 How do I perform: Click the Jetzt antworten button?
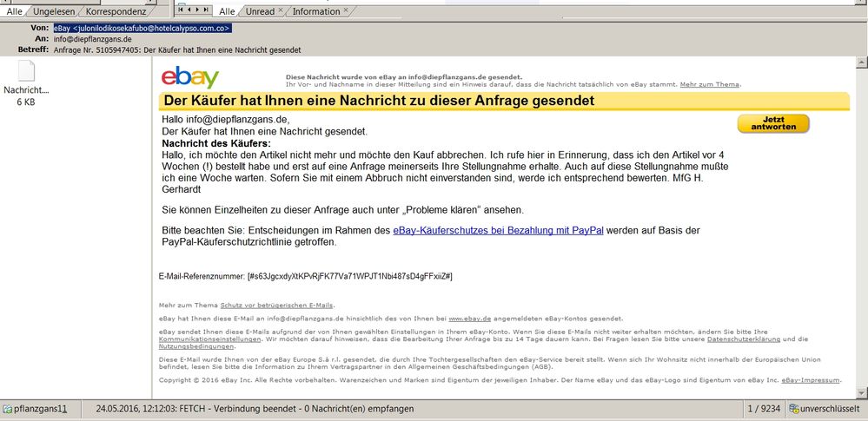(773, 123)
